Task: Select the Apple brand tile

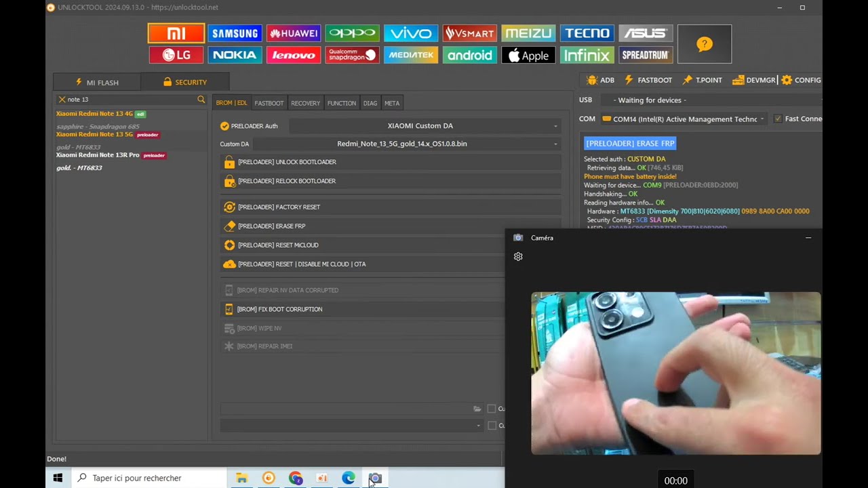Action: [x=528, y=55]
